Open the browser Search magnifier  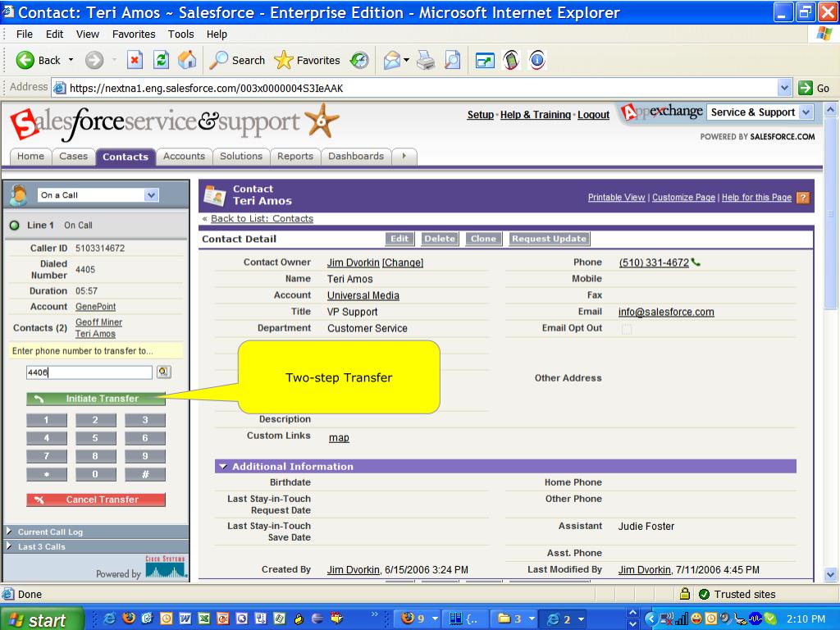(218, 60)
